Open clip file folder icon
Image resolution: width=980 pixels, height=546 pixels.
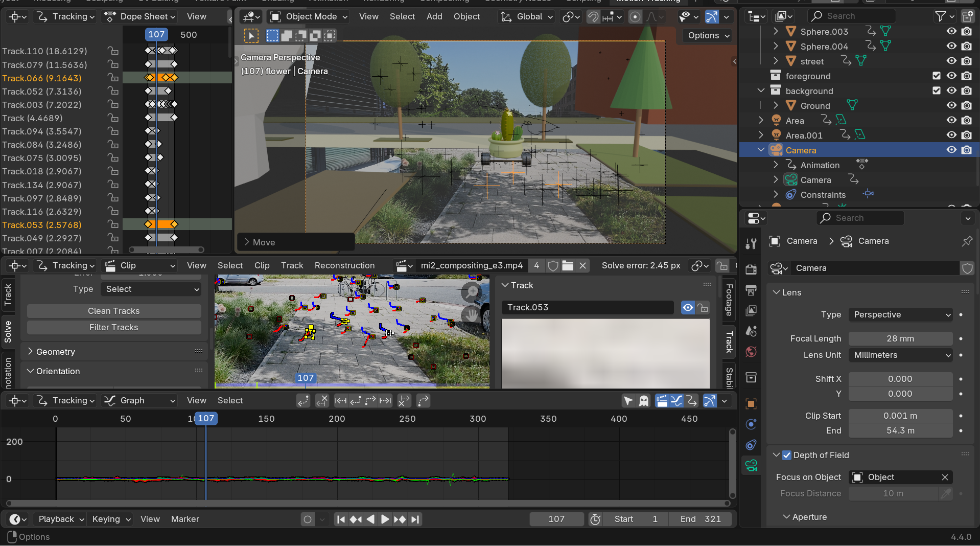pyautogui.click(x=568, y=266)
